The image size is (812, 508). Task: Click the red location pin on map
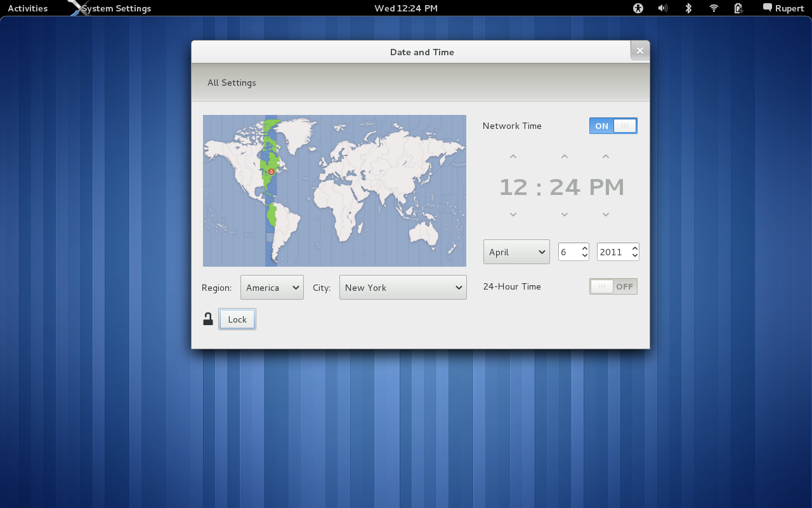click(x=272, y=171)
